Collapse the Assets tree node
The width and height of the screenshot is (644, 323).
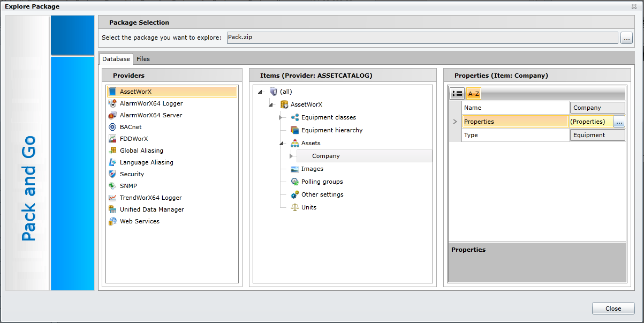tap(281, 144)
